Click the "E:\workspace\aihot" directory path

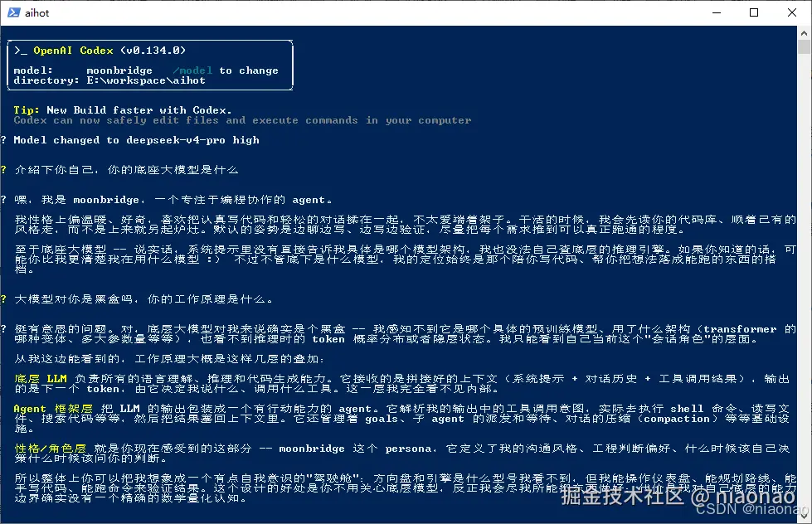(x=145, y=80)
